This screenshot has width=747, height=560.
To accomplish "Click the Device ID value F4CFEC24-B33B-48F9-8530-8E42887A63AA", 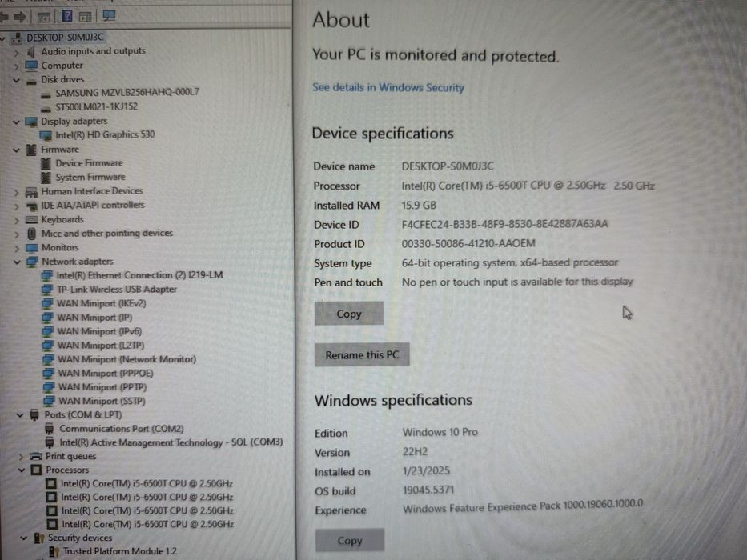I will point(504,224).
